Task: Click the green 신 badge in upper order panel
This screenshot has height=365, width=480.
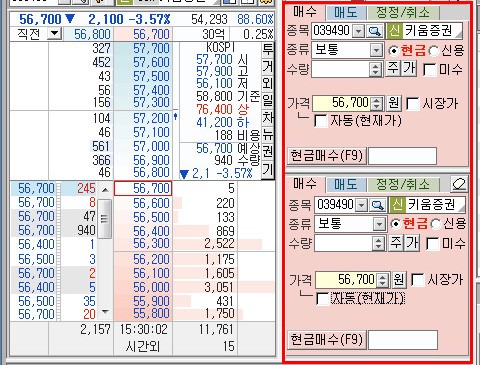Action: point(394,31)
